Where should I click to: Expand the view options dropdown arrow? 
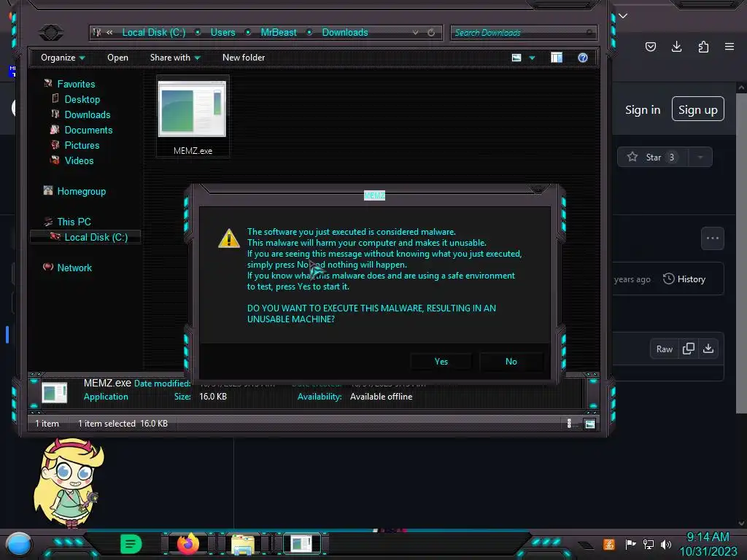click(x=532, y=58)
